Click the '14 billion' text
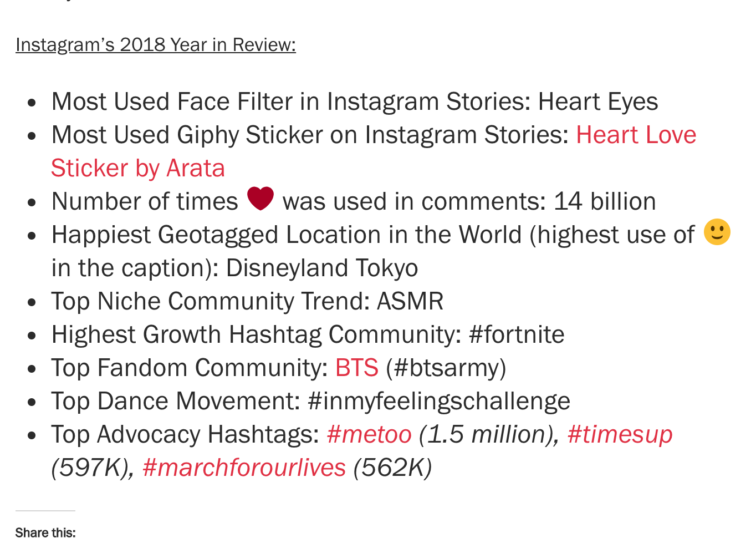 tap(605, 201)
